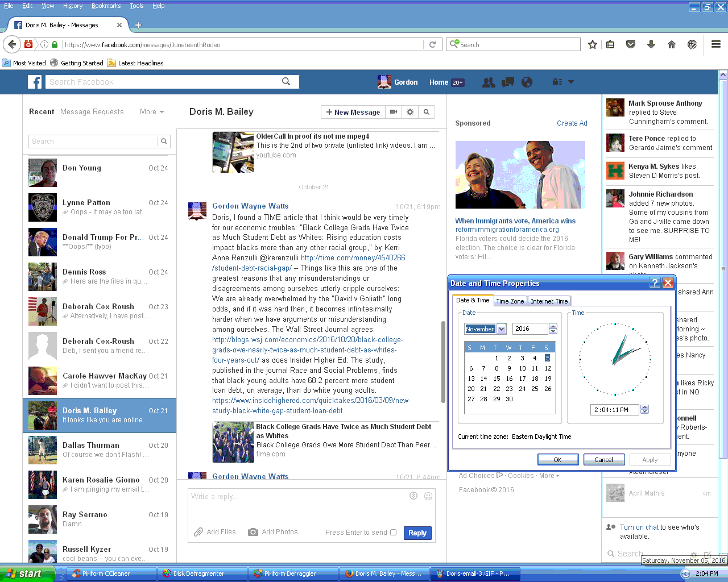Click the emoji smiley icon in reply box

pos(428,496)
